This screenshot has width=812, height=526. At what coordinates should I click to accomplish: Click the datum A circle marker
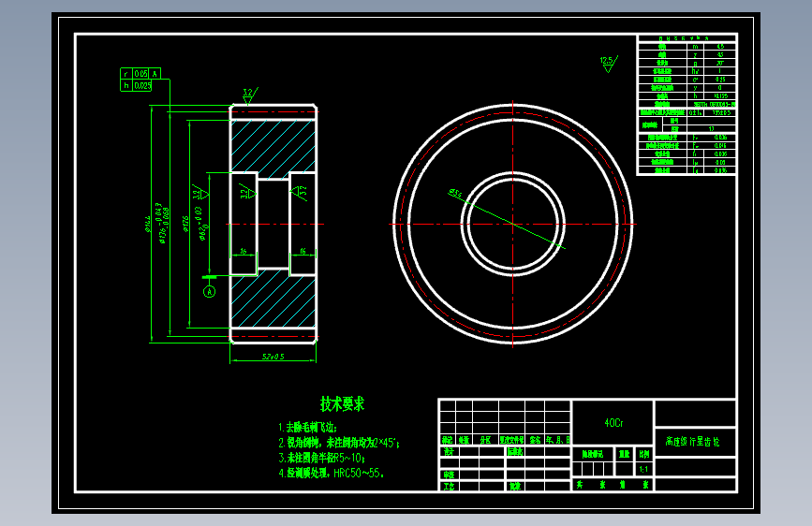209,291
